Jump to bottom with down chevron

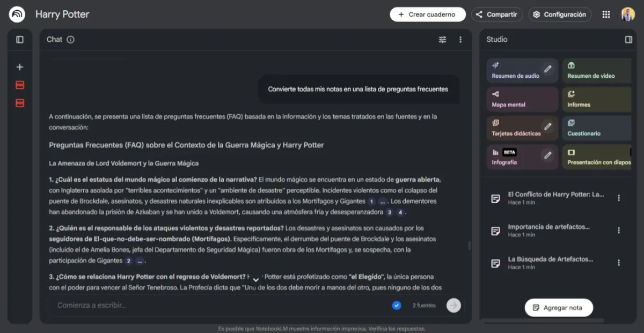[x=256, y=279]
